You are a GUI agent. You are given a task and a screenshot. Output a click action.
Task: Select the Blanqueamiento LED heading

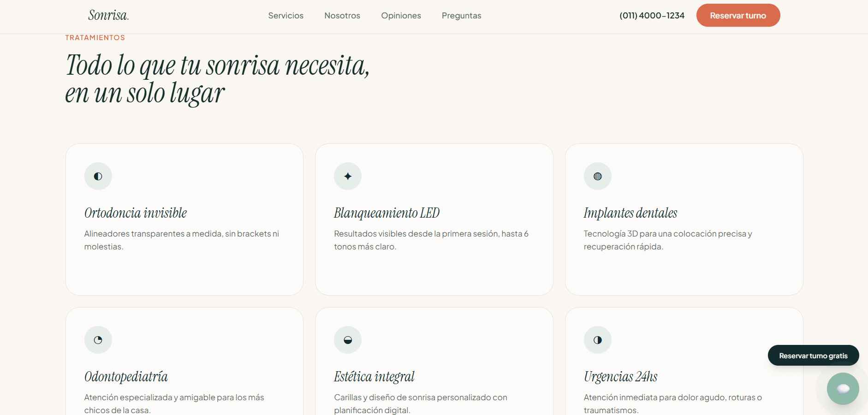click(x=386, y=213)
